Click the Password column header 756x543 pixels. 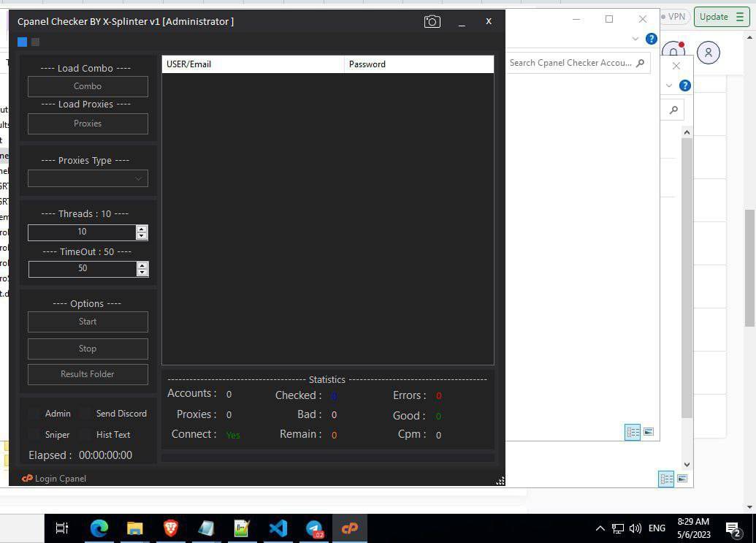(x=419, y=64)
